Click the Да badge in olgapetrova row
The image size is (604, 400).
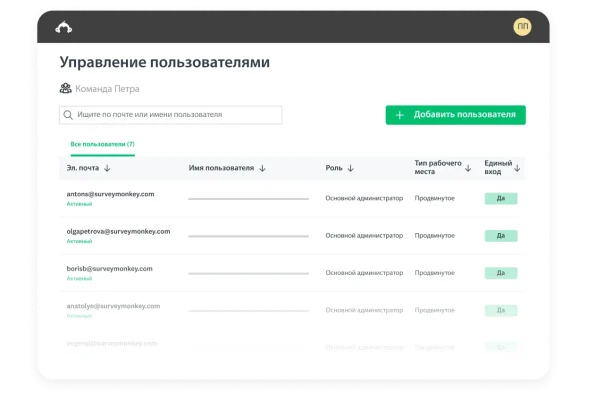click(x=501, y=235)
